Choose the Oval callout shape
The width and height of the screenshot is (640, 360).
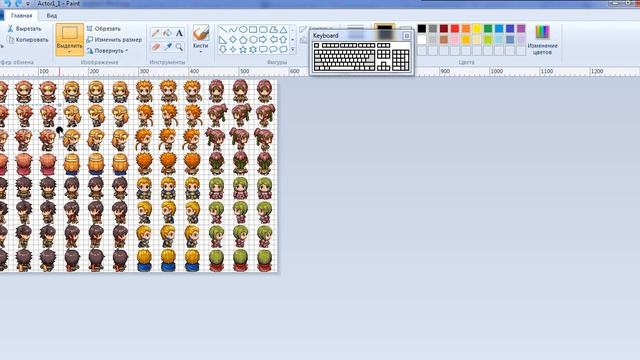[x=273, y=49]
